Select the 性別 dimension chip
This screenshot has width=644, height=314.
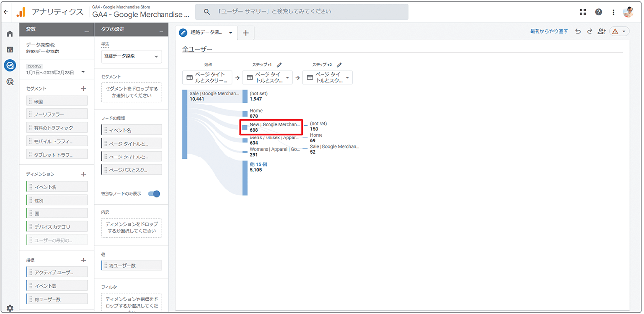[56, 200]
